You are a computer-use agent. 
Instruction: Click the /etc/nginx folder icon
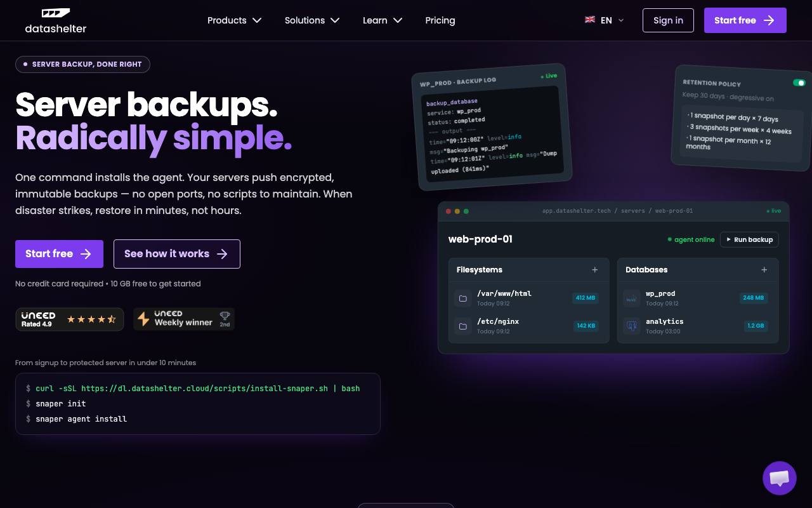tap(463, 326)
